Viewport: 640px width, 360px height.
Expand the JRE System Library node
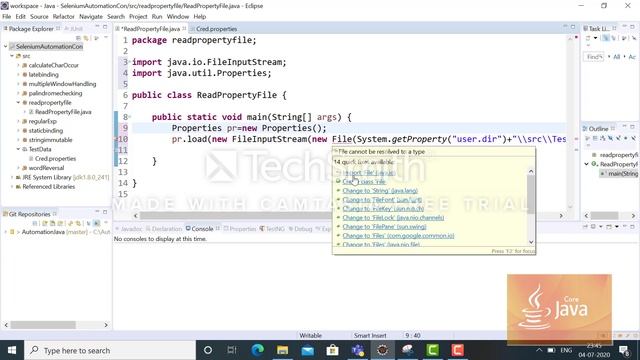tap(12, 178)
